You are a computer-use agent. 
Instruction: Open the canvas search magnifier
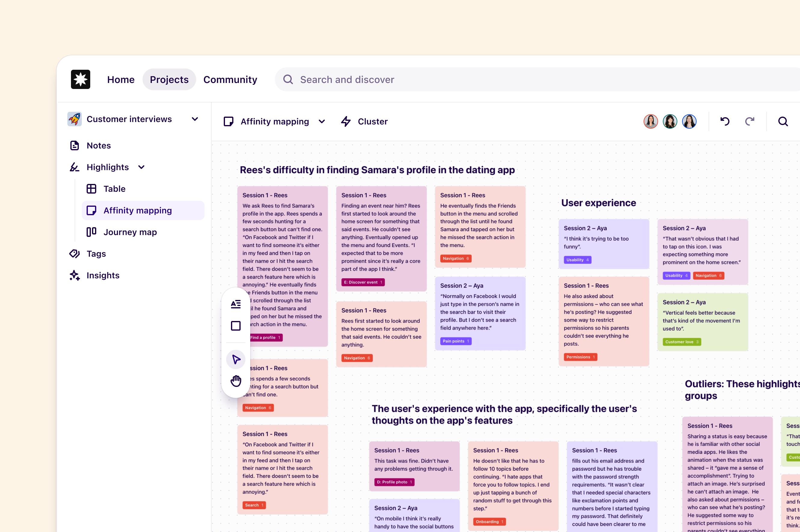783,121
